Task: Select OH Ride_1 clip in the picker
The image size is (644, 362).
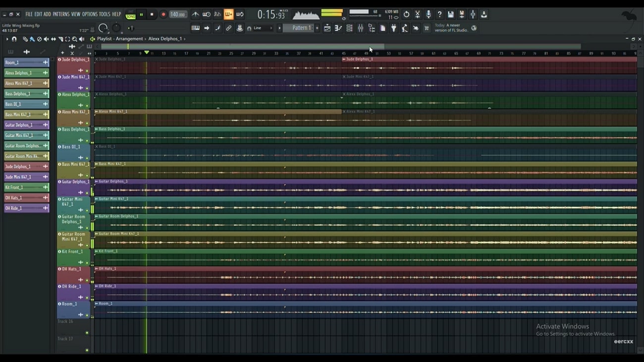Action: click(x=27, y=208)
